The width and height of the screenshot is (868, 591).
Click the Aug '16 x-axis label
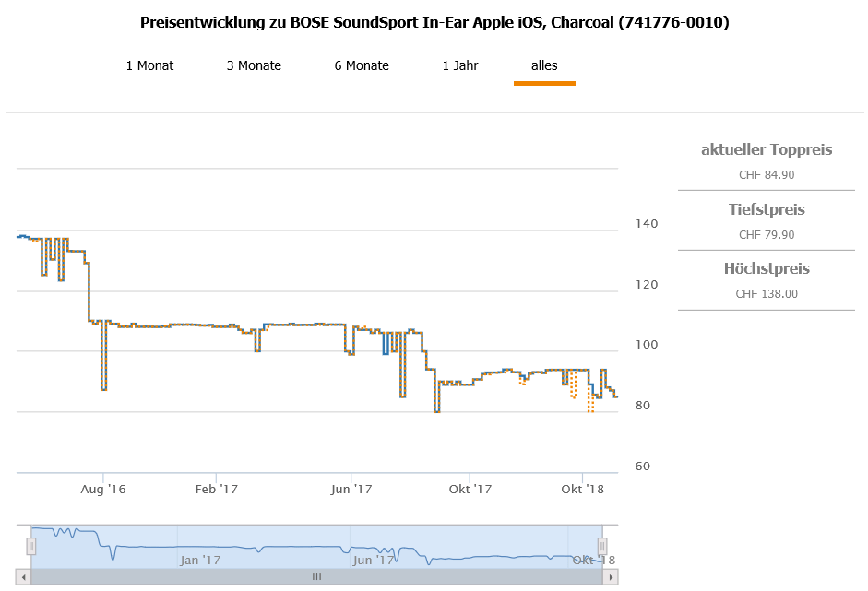pos(104,489)
